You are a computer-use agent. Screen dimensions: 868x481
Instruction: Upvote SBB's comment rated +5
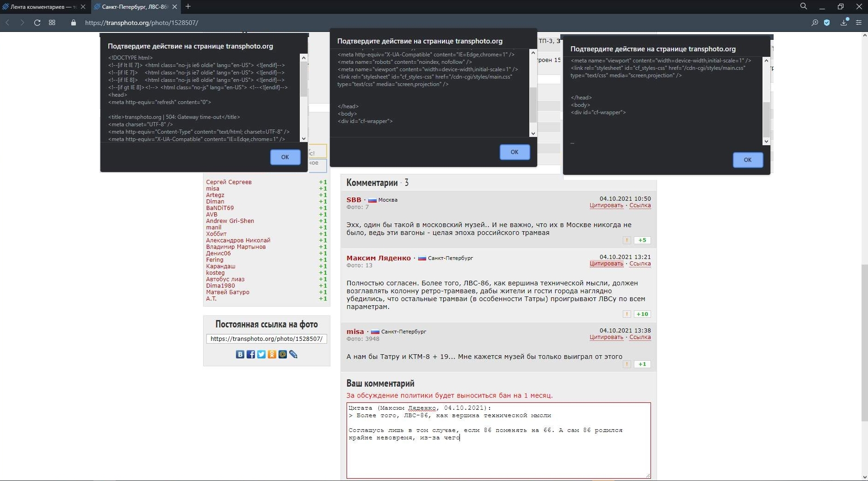(642, 240)
